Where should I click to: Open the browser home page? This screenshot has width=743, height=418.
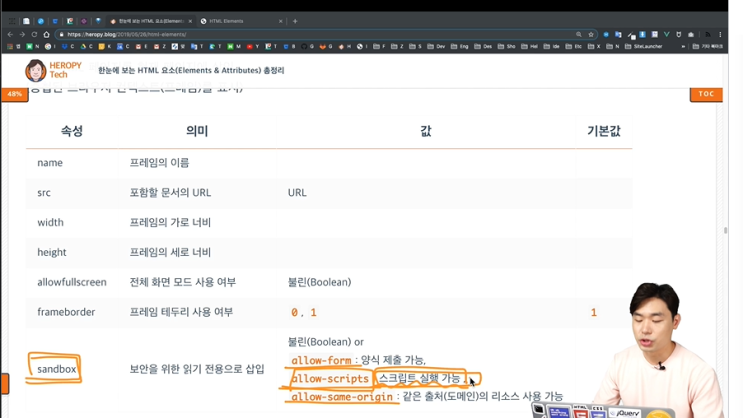pyautogui.click(x=46, y=34)
